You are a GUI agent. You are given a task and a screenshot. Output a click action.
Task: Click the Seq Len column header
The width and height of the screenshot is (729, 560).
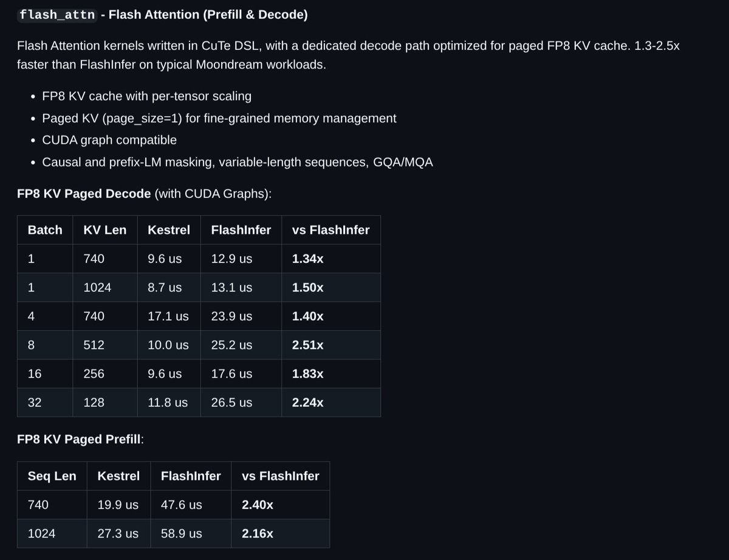pyautogui.click(x=52, y=476)
